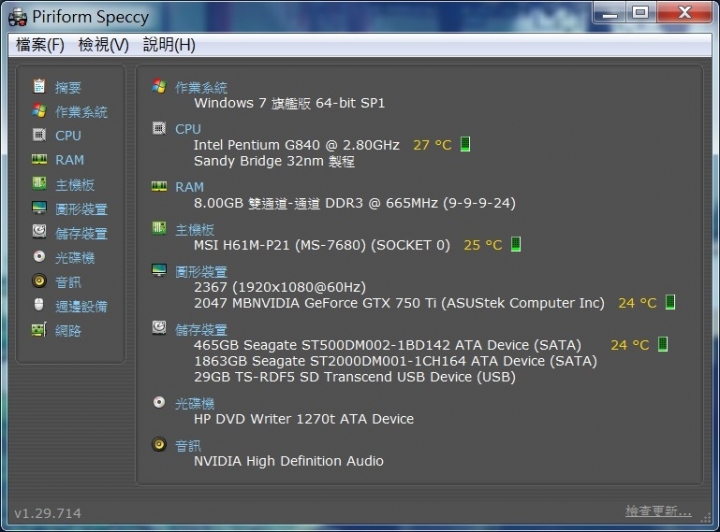Click the 檢查更新... check updates link
Image resolution: width=720 pixels, height=532 pixels.
pos(658,511)
